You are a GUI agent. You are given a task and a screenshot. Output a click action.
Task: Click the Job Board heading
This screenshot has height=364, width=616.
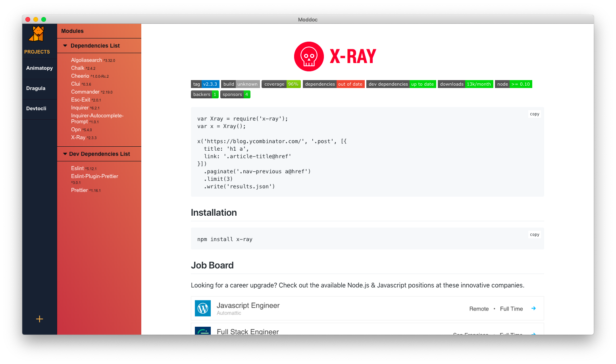coord(212,265)
